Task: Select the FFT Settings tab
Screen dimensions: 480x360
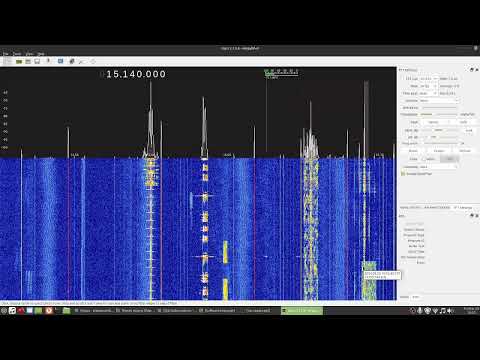Action: tap(463, 207)
